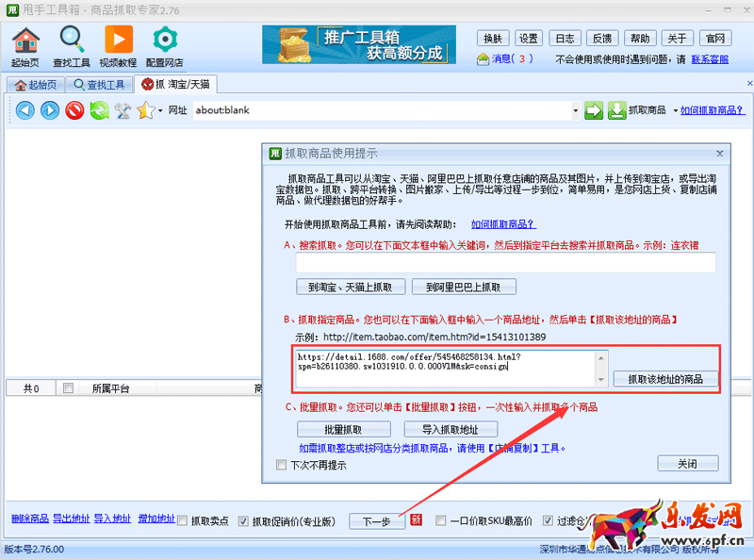The width and height of the screenshot is (754, 560).
Task: Click the 店铺复制 tool link in dialog
Action: tap(514, 448)
